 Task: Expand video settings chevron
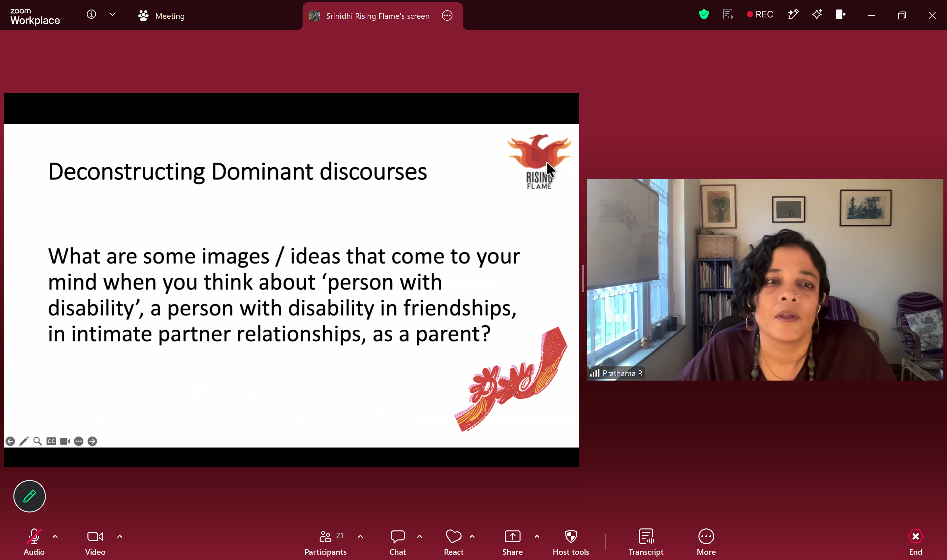pos(120,536)
